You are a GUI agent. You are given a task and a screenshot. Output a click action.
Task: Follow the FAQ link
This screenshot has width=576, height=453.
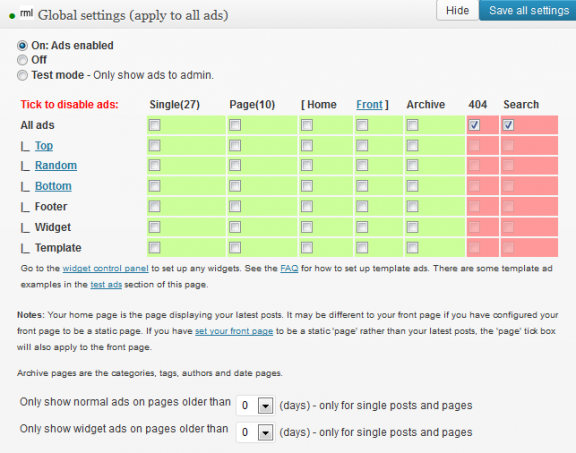[x=289, y=269]
